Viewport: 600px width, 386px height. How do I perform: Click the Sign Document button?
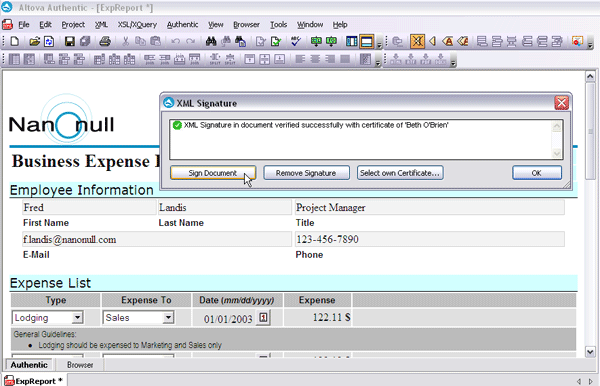[213, 173]
